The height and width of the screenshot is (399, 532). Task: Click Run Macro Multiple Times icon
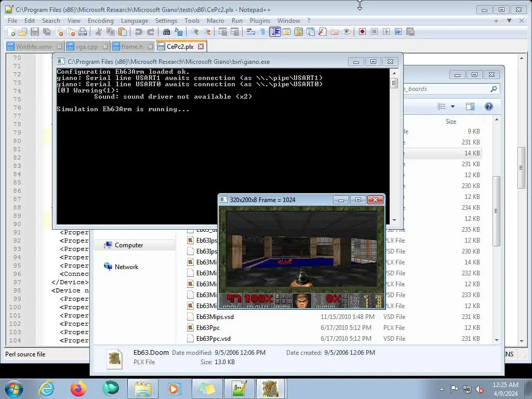coord(398,32)
